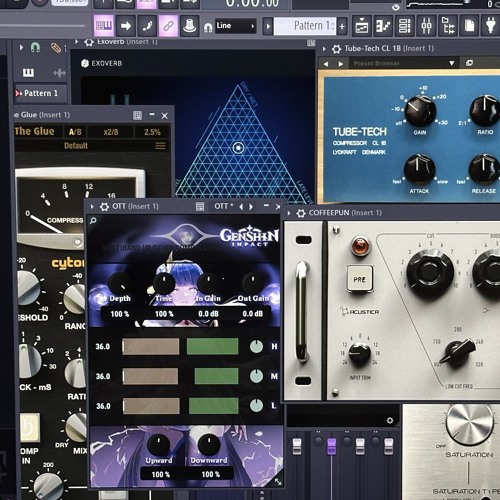Open COFFEEPUN window options arrow
This screenshot has height=500, width=500.
[289, 213]
